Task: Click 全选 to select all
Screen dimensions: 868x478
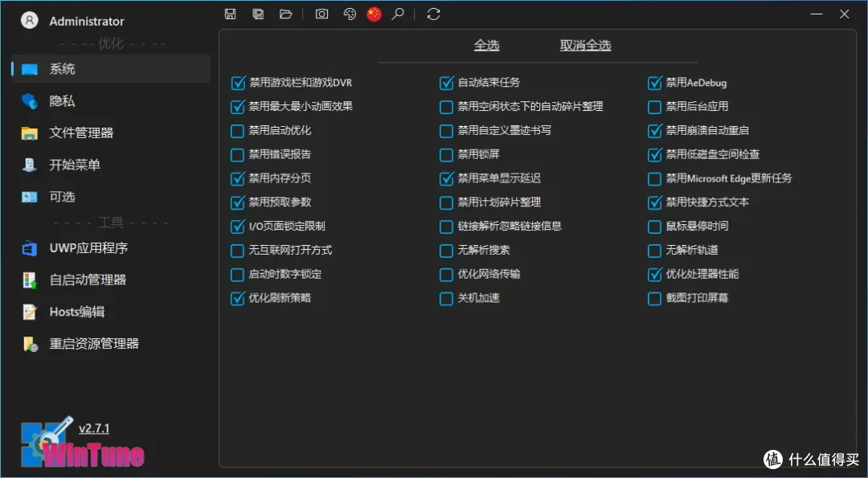Action: pos(486,45)
